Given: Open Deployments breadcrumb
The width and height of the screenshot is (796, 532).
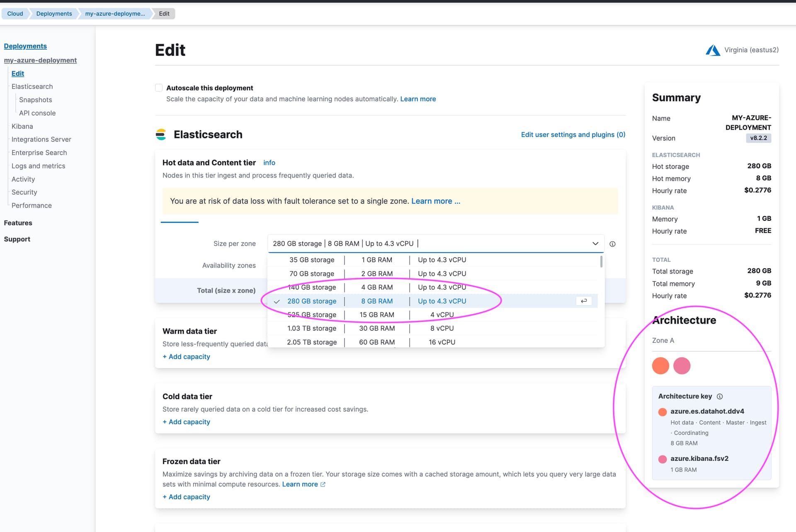Looking at the screenshot, I should (x=54, y=14).
